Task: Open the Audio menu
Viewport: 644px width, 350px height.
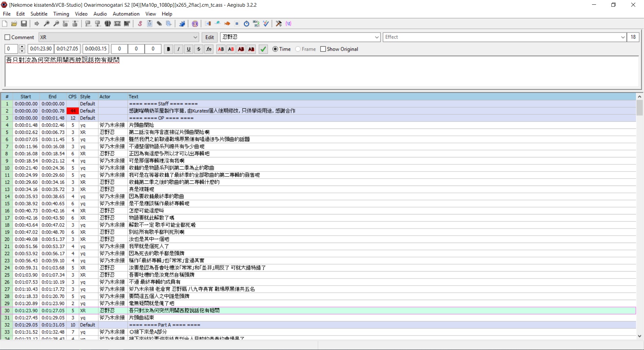Action: [x=100, y=14]
